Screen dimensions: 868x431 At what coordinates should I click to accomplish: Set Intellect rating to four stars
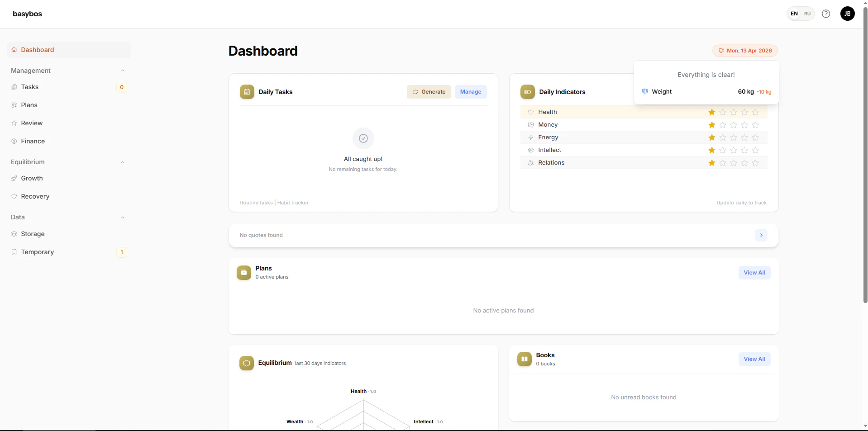pyautogui.click(x=744, y=150)
